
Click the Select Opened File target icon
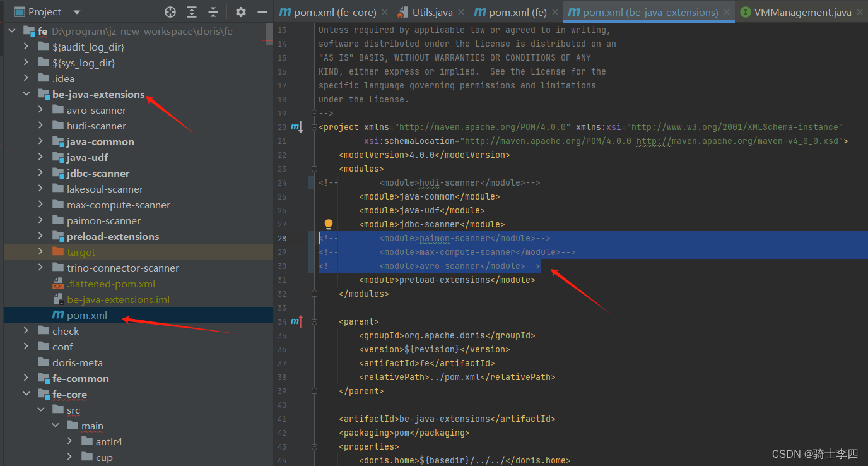tap(170, 12)
